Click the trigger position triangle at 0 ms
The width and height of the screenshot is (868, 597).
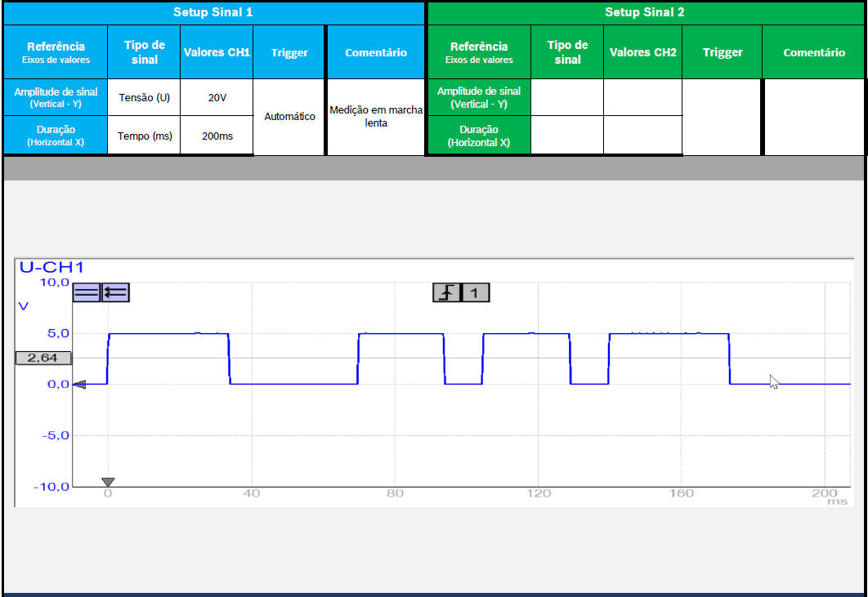coord(108,482)
